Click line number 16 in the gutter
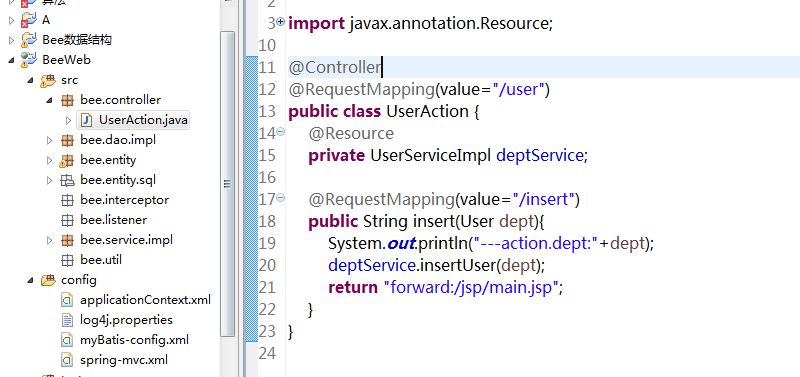This screenshot has height=377, width=800. (267, 178)
